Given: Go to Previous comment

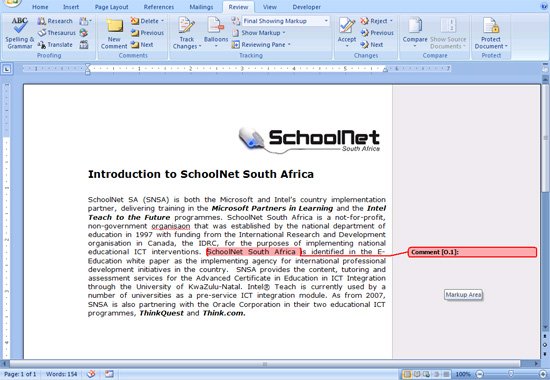Looking at the screenshot, I should (147, 33).
